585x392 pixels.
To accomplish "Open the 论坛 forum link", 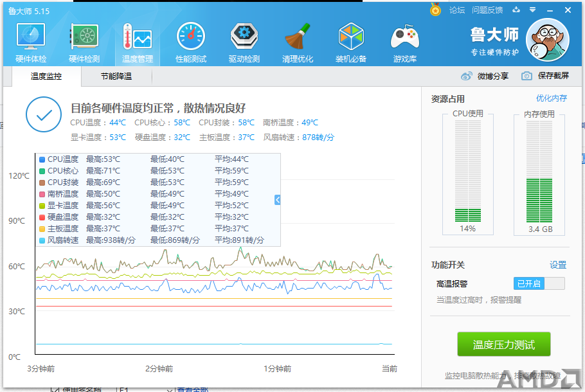I will 457,10.
